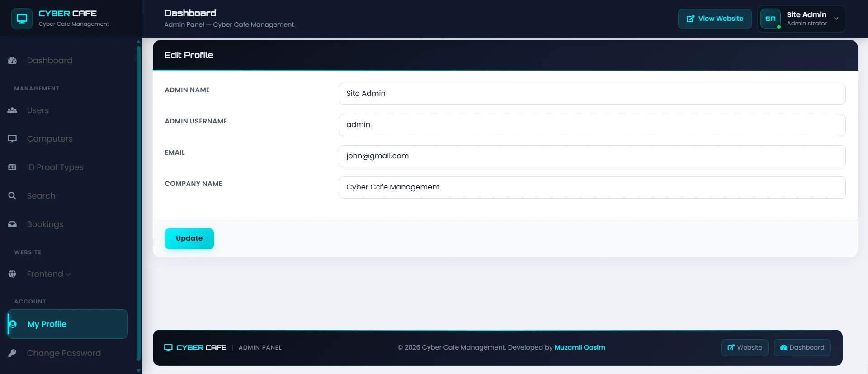Click the Search magnifier icon in sidebar

tap(12, 196)
